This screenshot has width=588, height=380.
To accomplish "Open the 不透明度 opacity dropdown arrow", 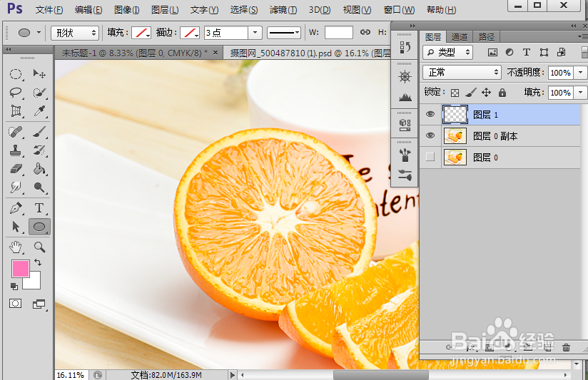I will coord(580,72).
